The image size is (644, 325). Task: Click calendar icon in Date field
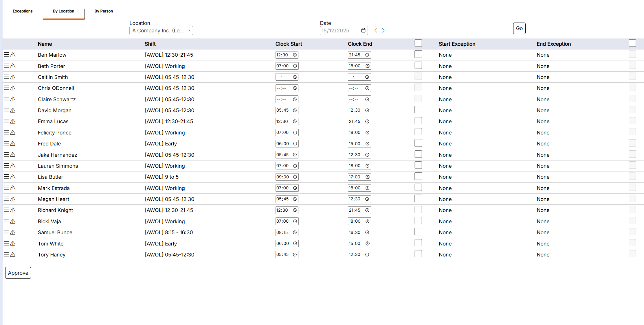[363, 31]
